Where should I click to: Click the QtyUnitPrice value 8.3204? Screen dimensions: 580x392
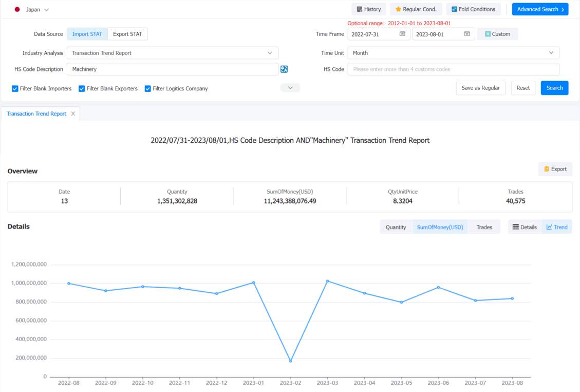pyautogui.click(x=402, y=201)
